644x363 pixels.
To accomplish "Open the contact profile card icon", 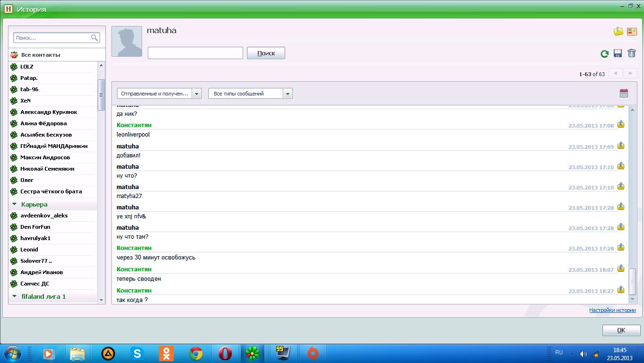I will point(632,32).
